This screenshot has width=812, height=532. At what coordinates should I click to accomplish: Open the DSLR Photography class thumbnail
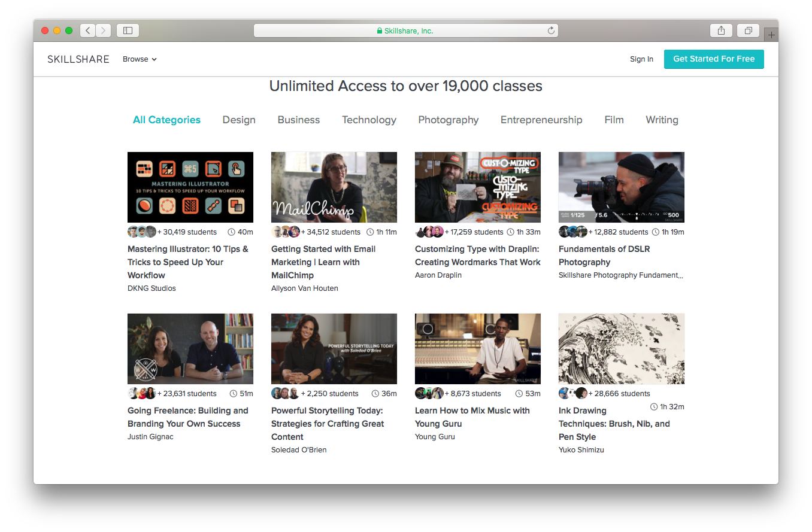click(x=622, y=187)
